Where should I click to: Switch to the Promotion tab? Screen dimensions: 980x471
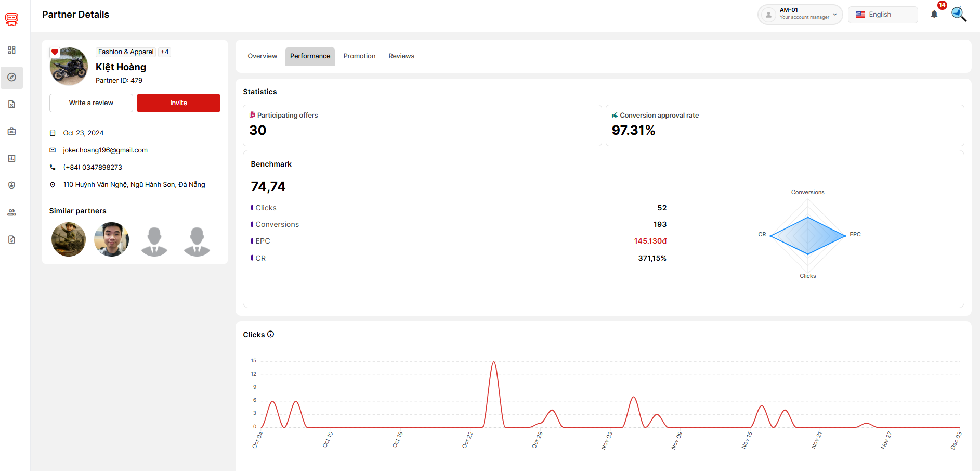click(359, 56)
